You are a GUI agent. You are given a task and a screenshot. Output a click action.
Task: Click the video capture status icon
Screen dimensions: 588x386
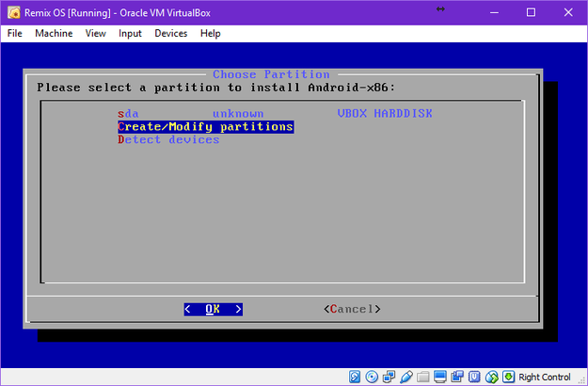pos(457,377)
